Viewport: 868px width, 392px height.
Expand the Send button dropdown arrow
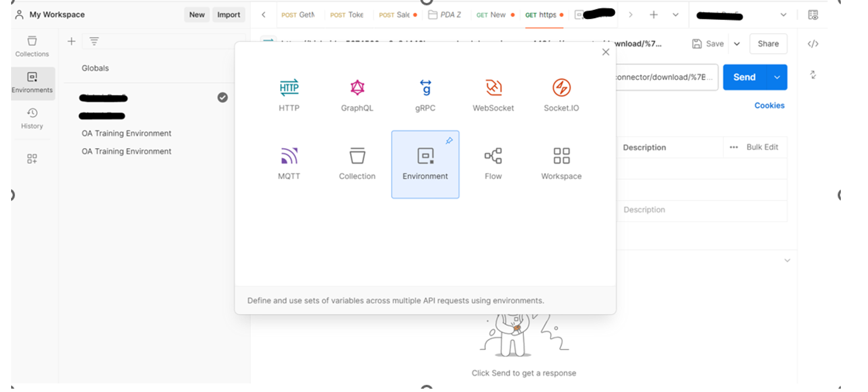pyautogui.click(x=777, y=77)
